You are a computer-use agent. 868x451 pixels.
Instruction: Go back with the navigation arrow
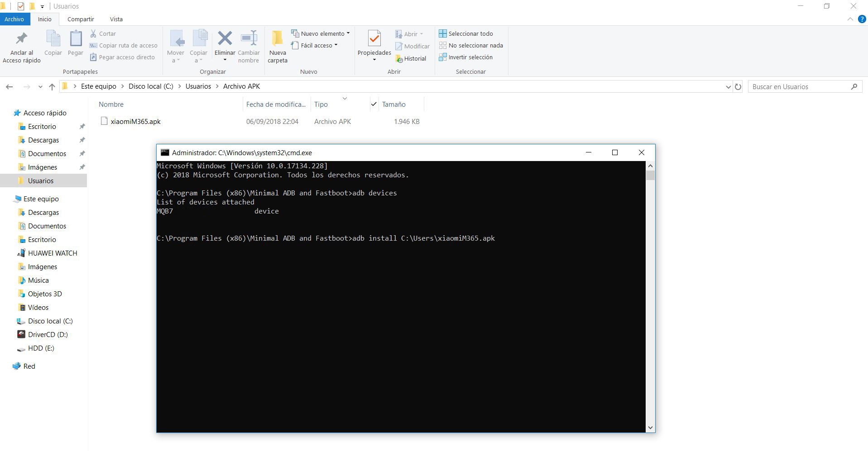tap(10, 86)
